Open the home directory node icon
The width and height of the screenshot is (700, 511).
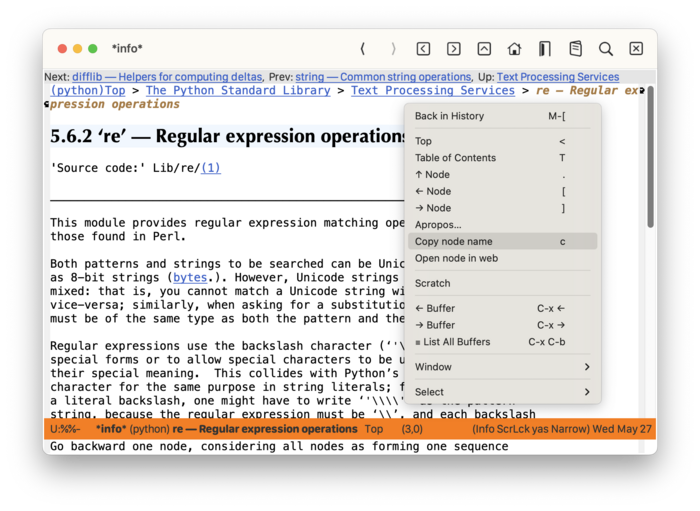coord(514,49)
